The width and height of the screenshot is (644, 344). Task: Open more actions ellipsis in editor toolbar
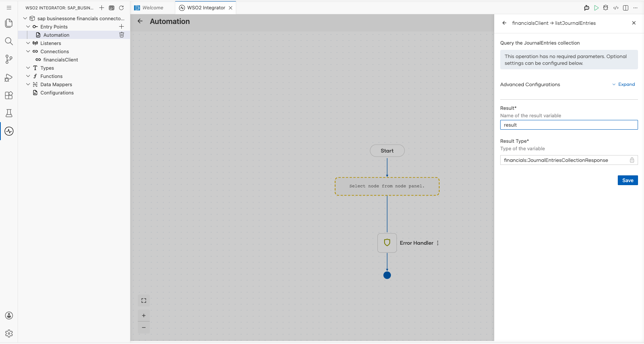[635, 7]
